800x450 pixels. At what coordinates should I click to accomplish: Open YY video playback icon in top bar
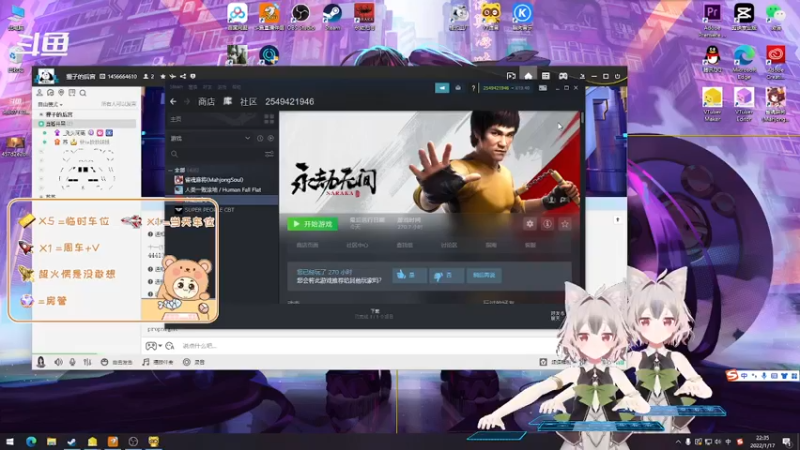511,76
